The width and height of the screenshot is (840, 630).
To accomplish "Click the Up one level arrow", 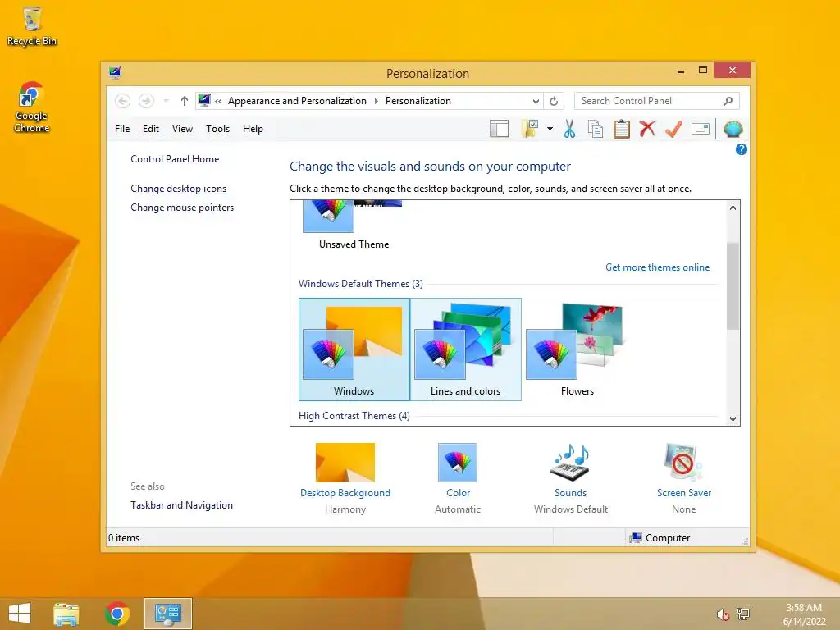I will pos(185,101).
